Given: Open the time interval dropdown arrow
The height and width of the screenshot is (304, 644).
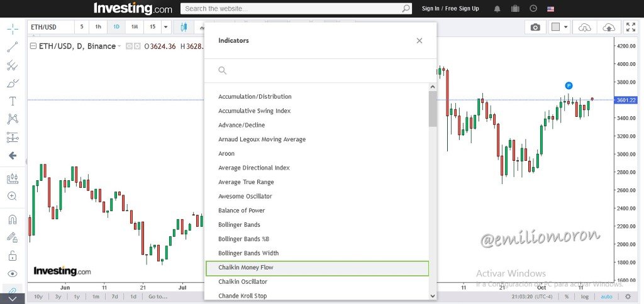Looking at the screenshot, I should [165, 27].
